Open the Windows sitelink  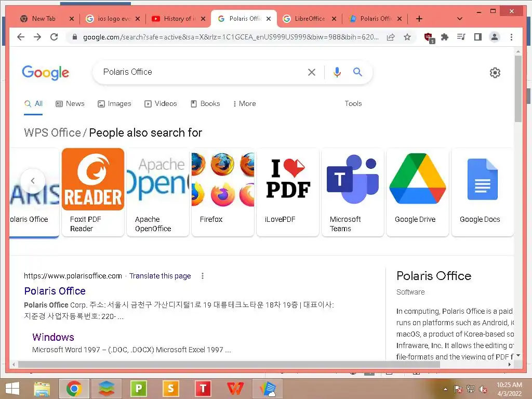pos(54,337)
